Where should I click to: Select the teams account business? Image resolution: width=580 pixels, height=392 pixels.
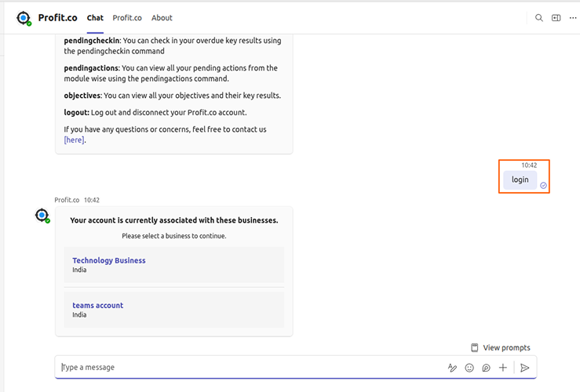pyautogui.click(x=174, y=310)
